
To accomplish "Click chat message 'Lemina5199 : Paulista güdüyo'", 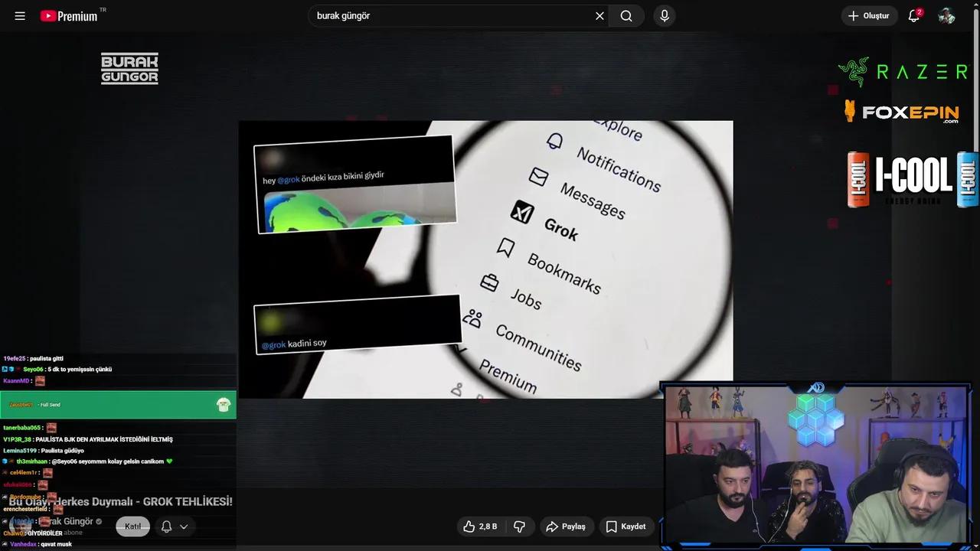I will (44, 451).
